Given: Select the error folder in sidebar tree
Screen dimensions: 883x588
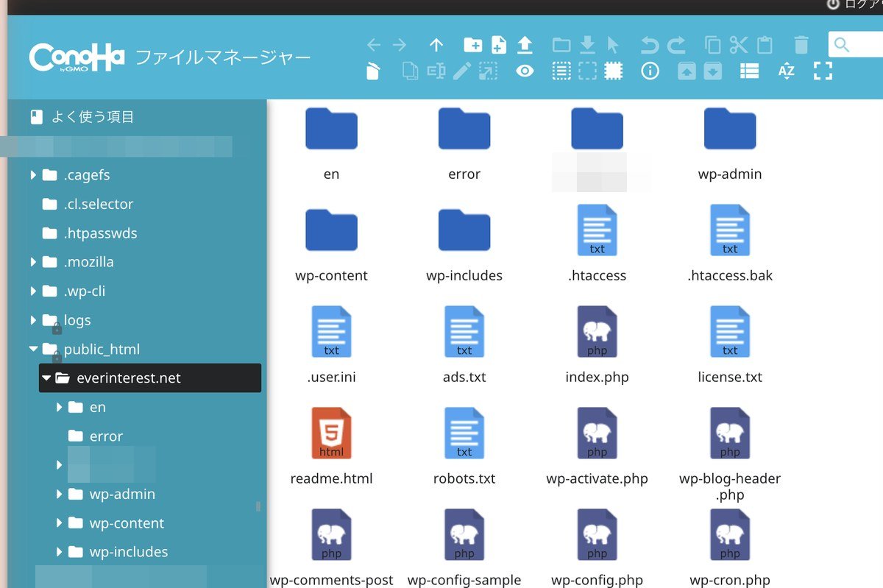Looking at the screenshot, I should pyautogui.click(x=95, y=436).
